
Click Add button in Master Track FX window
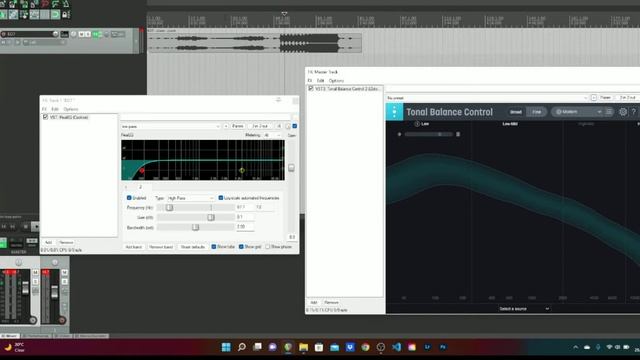coord(313,302)
